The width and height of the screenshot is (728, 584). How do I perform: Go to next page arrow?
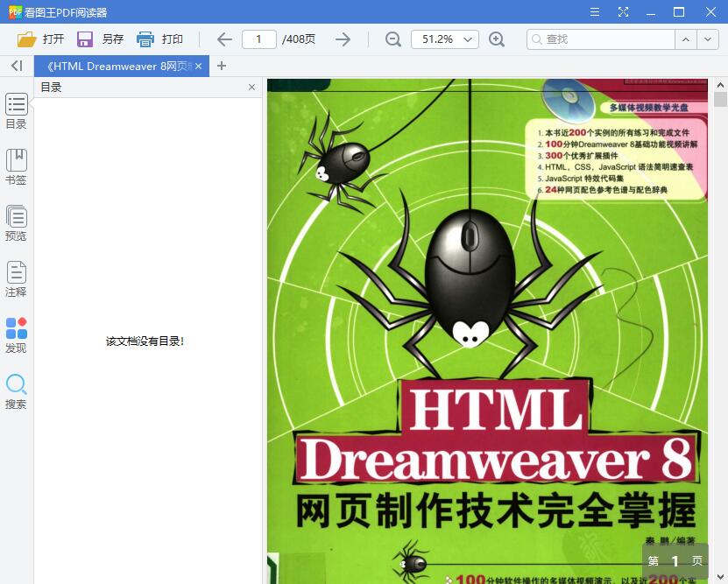tap(343, 39)
